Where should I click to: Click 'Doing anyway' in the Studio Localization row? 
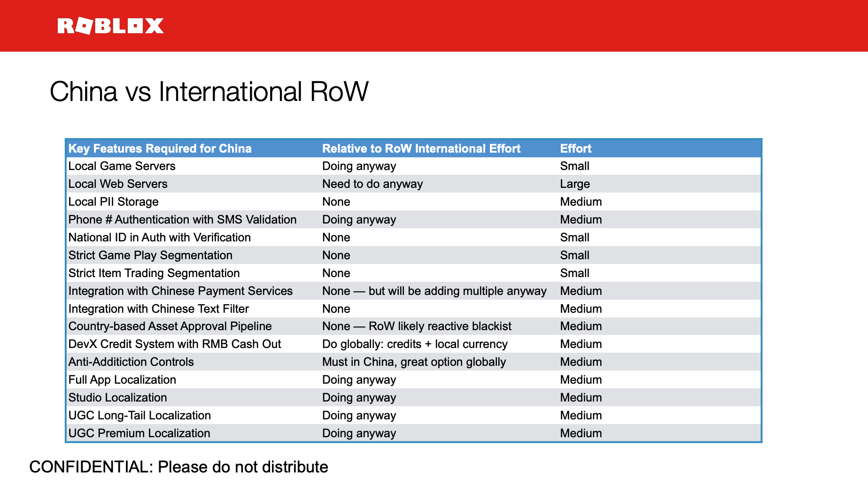[359, 398]
